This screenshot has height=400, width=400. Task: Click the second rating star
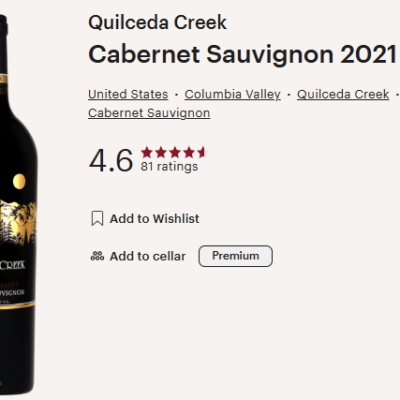pos(161,152)
